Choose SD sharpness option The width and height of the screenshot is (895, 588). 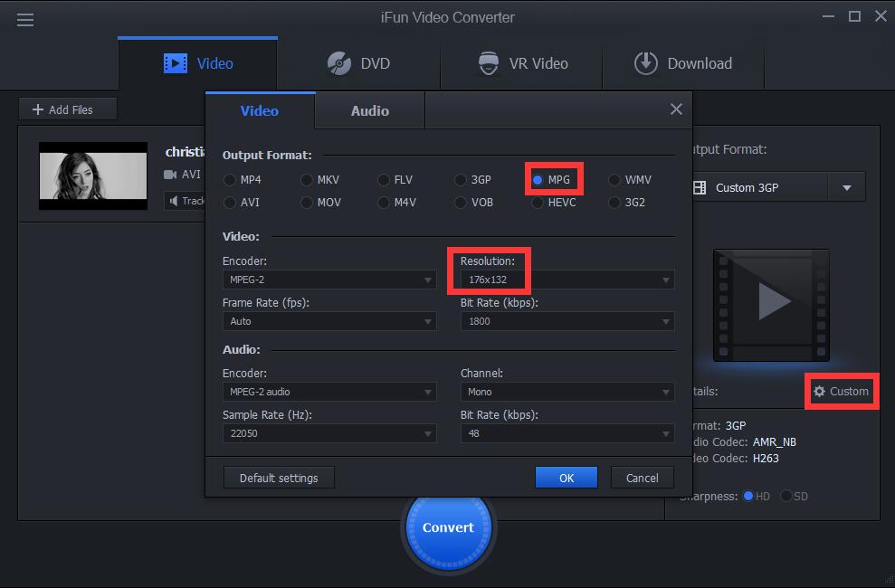pos(794,496)
